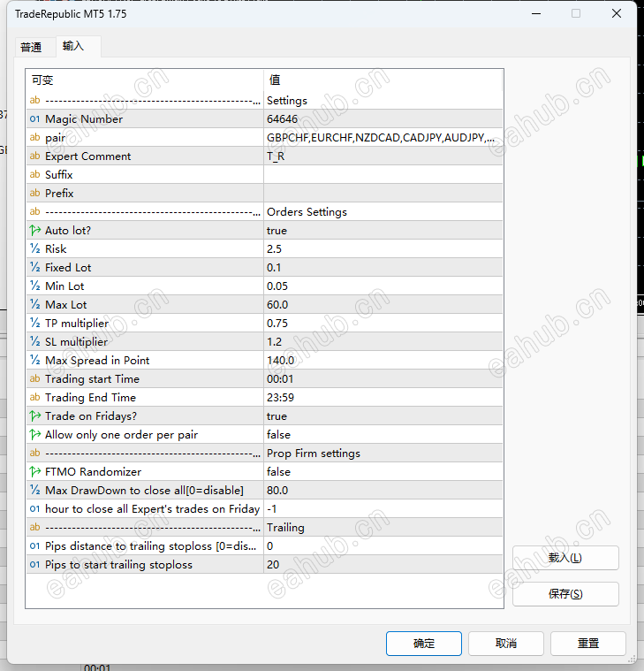The width and height of the screenshot is (644, 671).
Task: Click the boolean icon beside Auto lot?
Action: pos(35,230)
